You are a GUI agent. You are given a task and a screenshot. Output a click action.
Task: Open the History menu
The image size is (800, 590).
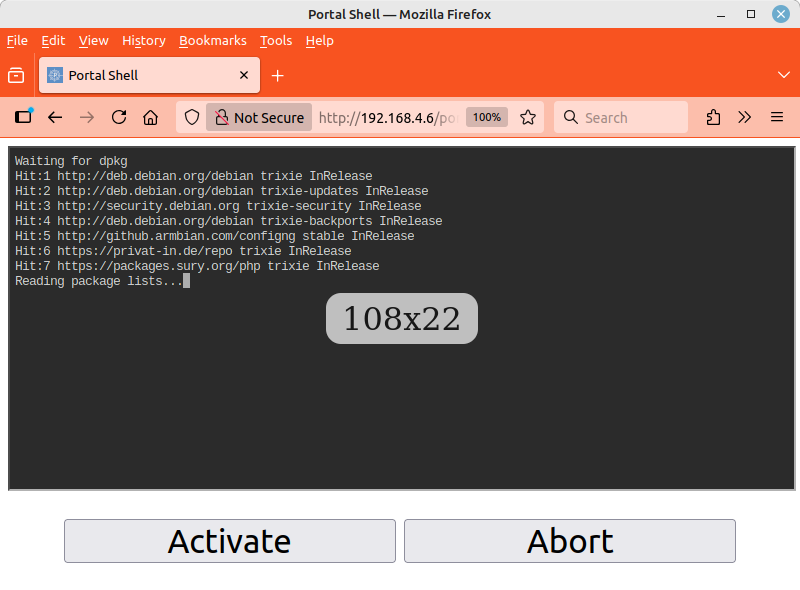[x=144, y=41]
